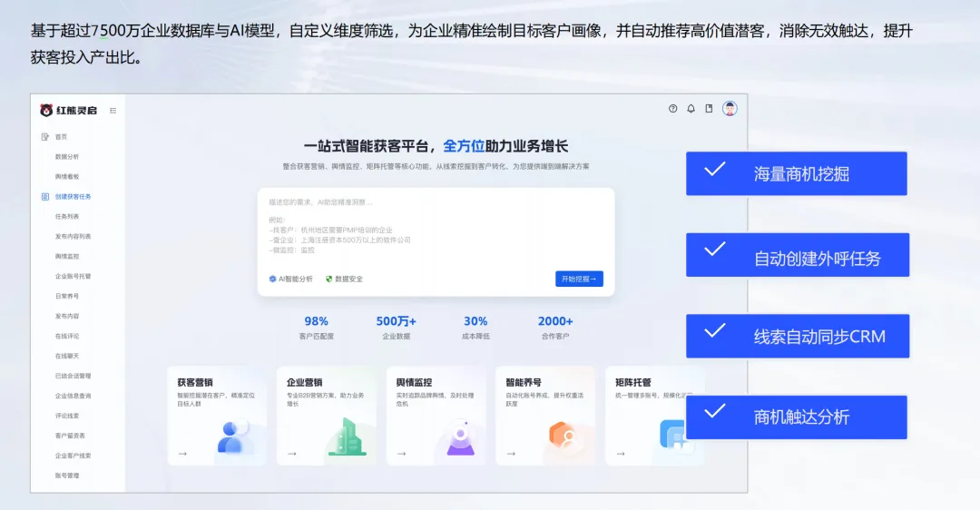Open 发布内容列表 in the sidebar
980x510 pixels.
coord(73,236)
